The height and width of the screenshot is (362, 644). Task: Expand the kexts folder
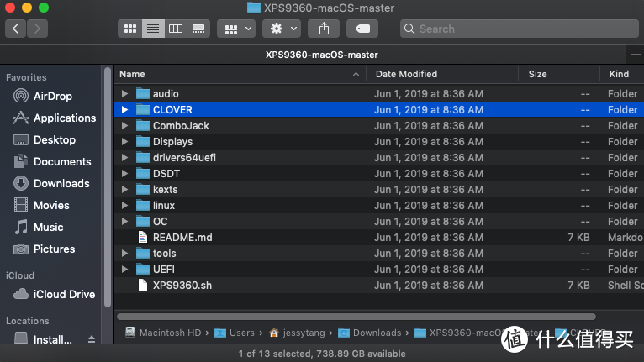124,190
